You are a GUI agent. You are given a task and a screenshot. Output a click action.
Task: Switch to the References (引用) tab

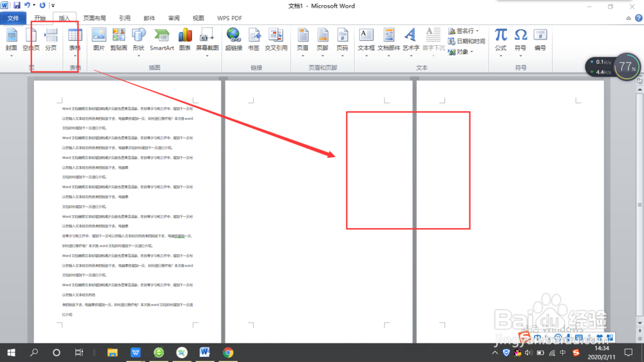click(x=124, y=18)
